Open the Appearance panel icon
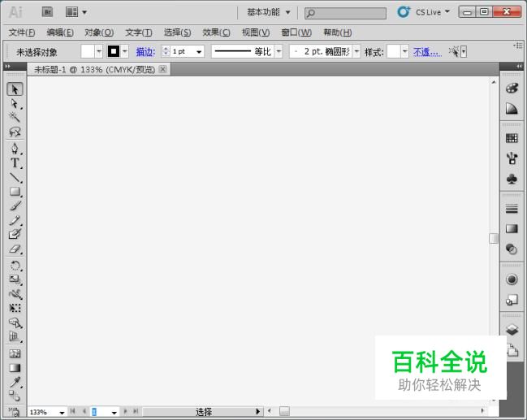Viewport: 527px width, 420px height. (x=512, y=279)
